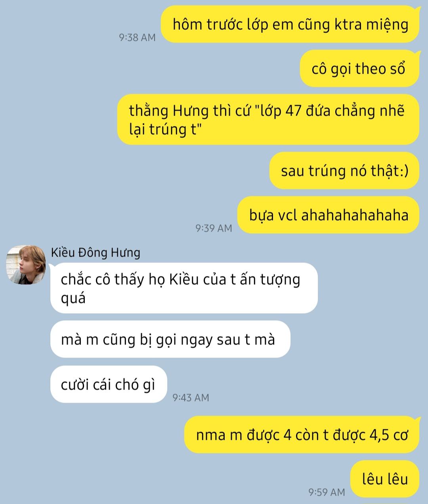Select the "cô gọi theo số" message bubble
The image size is (428, 504).
coord(359,68)
